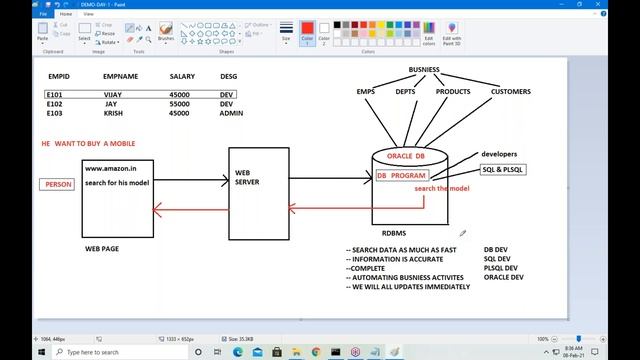Image resolution: width=640 pixels, height=360 pixels.
Task: Switch to the Home tab
Action: [x=66, y=14]
